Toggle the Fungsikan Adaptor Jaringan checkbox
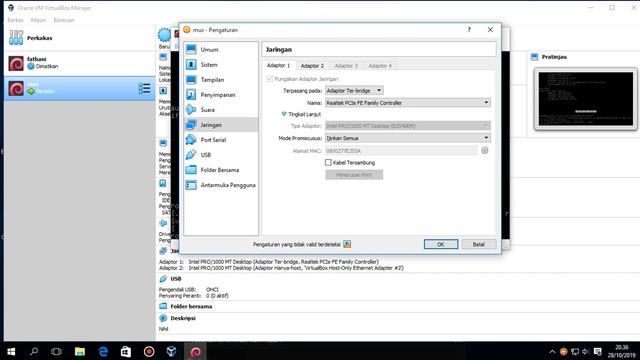The width and height of the screenshot is (640, 360). pyautogui.click(x=269, y=79)
